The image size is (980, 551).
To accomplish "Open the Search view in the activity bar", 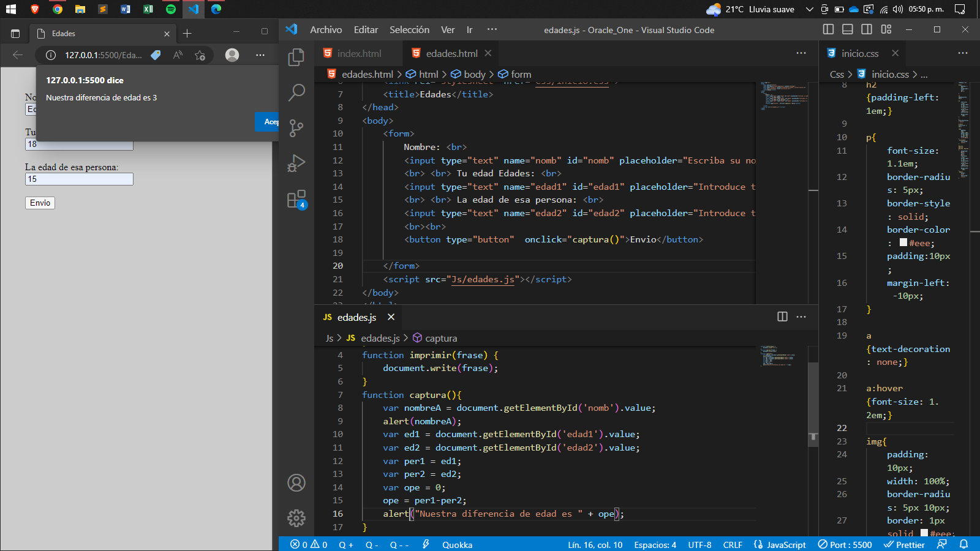I will click(x=296, y=92).
